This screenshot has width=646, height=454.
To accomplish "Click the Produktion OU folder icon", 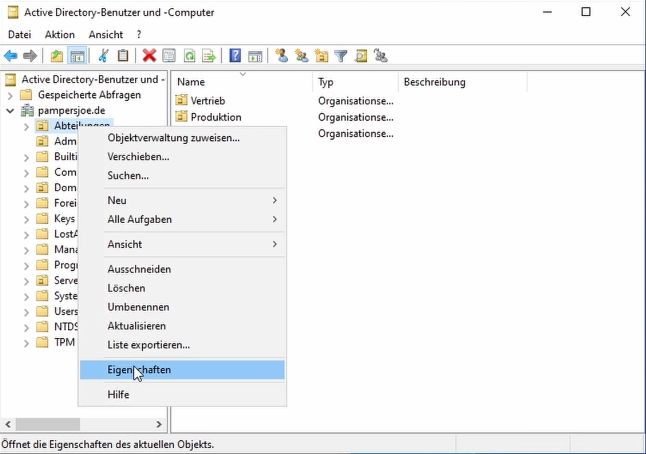I will point(181,117).
